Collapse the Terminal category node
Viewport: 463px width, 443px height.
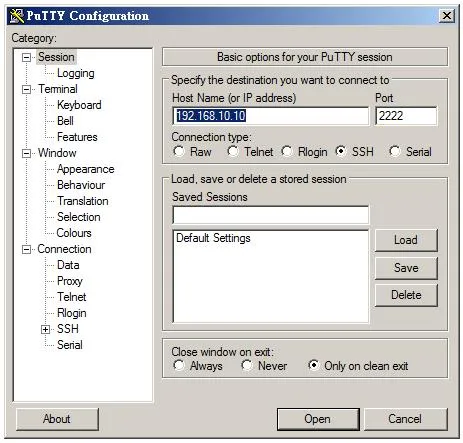[x=26, y=89]
